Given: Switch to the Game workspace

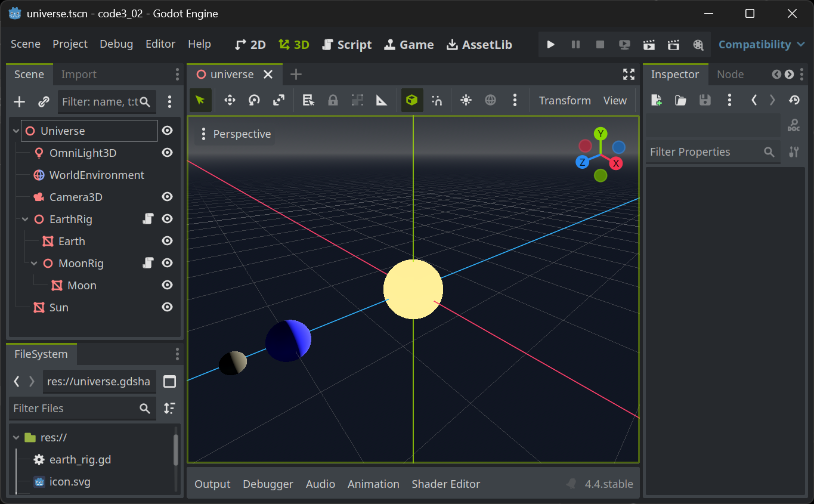Looking at the screenshot, I should pyautogui.click(x=408, y=45).
